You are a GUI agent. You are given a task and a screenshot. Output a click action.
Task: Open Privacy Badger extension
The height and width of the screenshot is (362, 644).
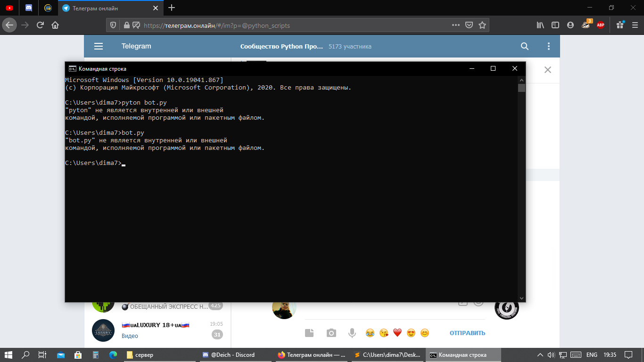tap(586, 25)
